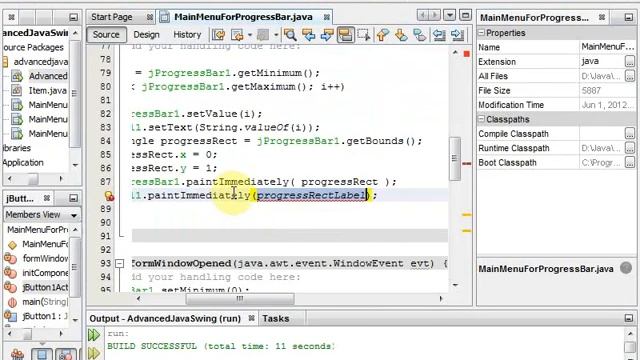Viewport: 640px width, 360px height.
Task: Click Find Next Occurrence icon
Action: [x=327, y=35]
